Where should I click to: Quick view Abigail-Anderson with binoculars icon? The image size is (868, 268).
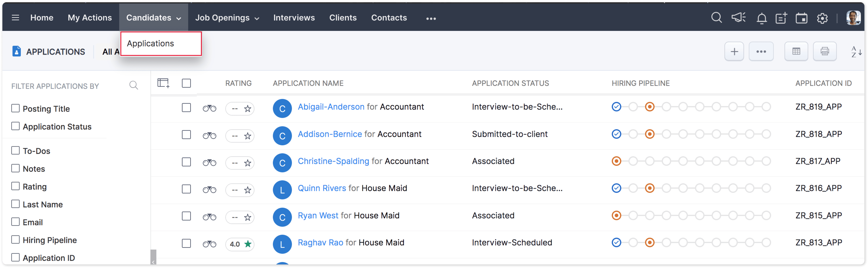pos(209,108)
